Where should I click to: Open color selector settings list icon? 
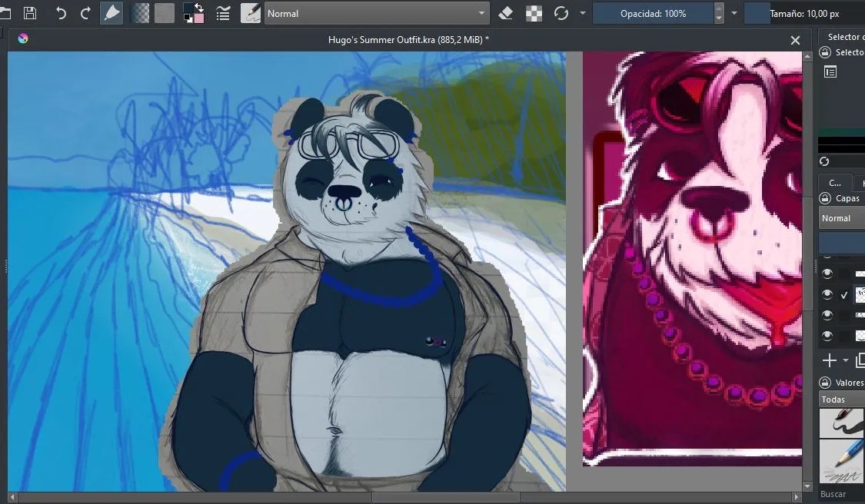[830, 71]
